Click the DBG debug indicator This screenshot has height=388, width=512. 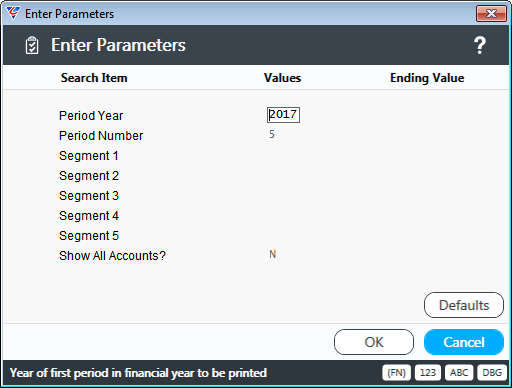(492, 372)
